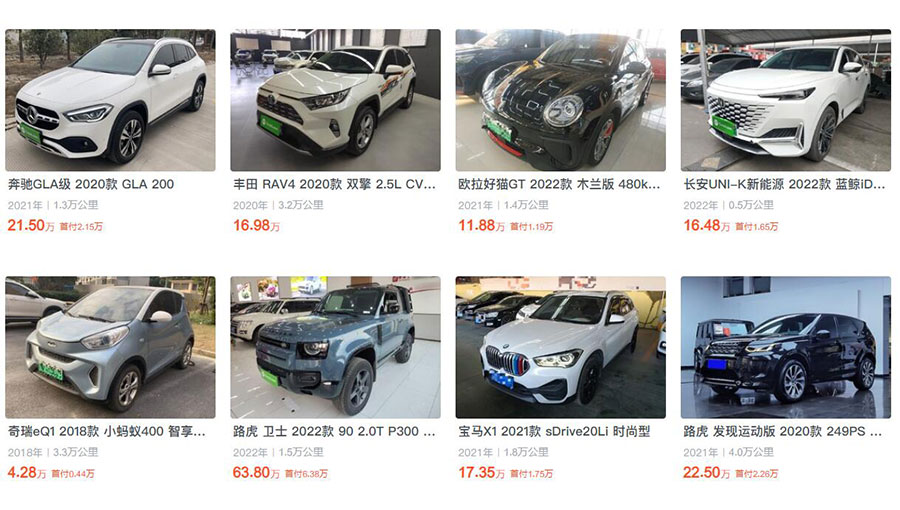Open the white BMW X1 photo
The height and width of the screenshot is (510, 900).
pyautogui.click(x=561, y=347)
